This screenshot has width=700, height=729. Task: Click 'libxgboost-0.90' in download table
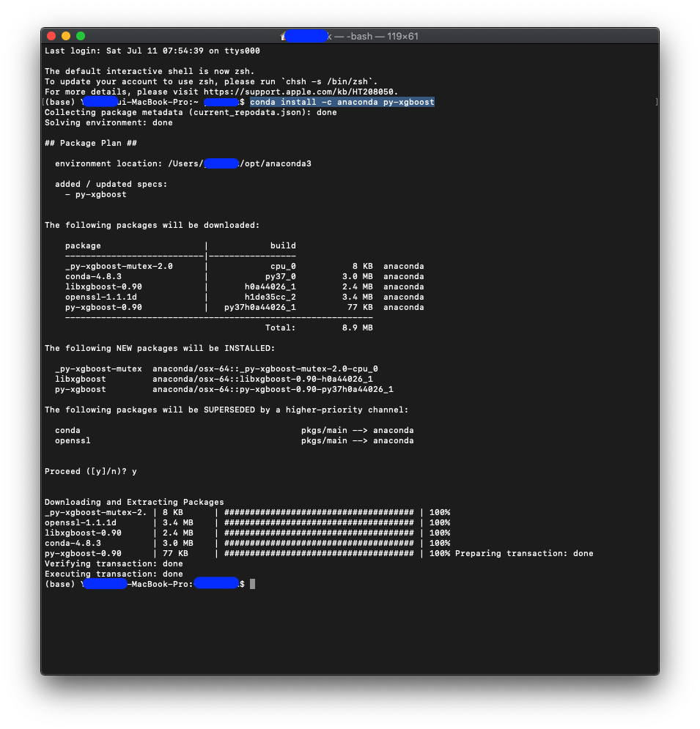104,286
